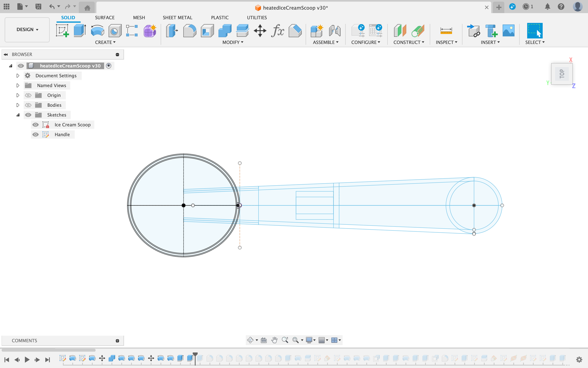This screenshot has width=588, height=368.
Task: Click the Fillet tool in Modify
Action: tap(189, 31)
